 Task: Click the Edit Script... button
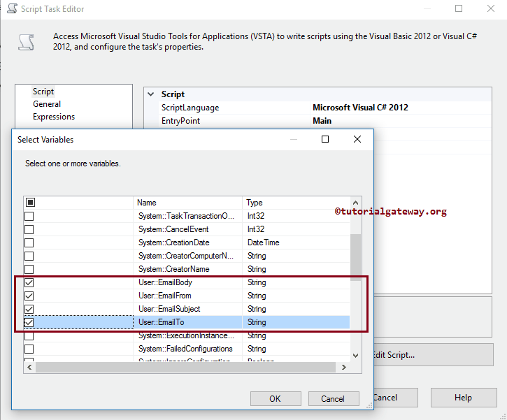pos(434,355)
